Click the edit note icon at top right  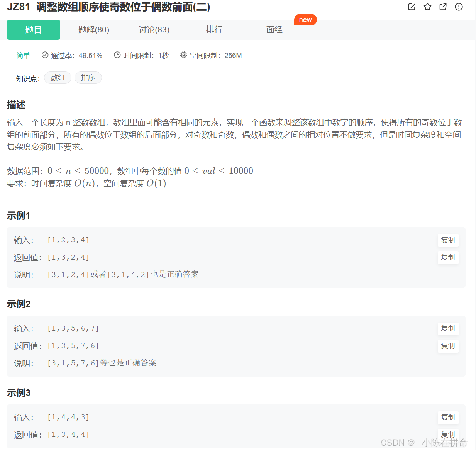412,7
